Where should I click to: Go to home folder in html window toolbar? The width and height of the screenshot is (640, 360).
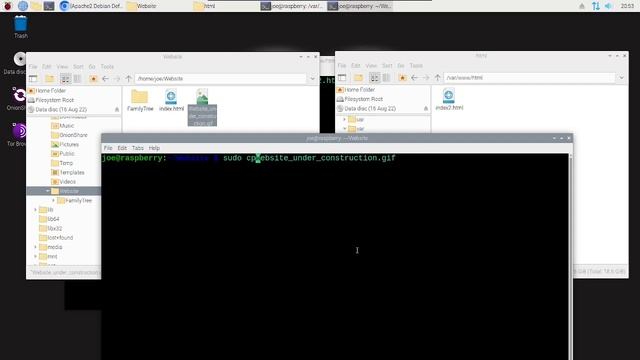[x=402, y=77]
